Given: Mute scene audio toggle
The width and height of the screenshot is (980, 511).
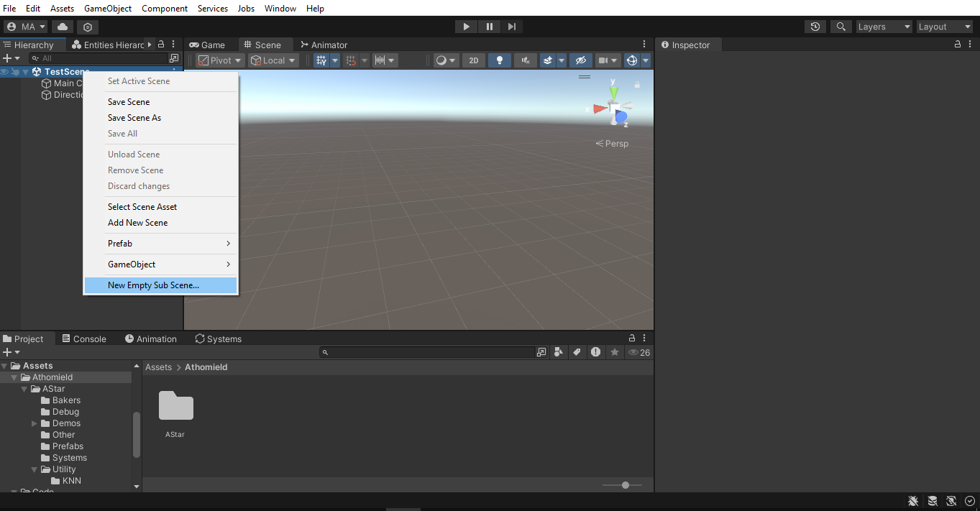Looking at the screenshot, I should pos(526,60).
